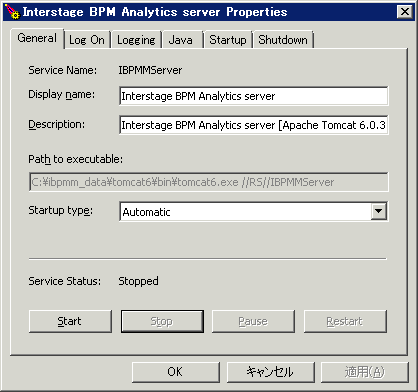418x392 pixels.
Task: Switch to the General tab
Action: [37, 38]
